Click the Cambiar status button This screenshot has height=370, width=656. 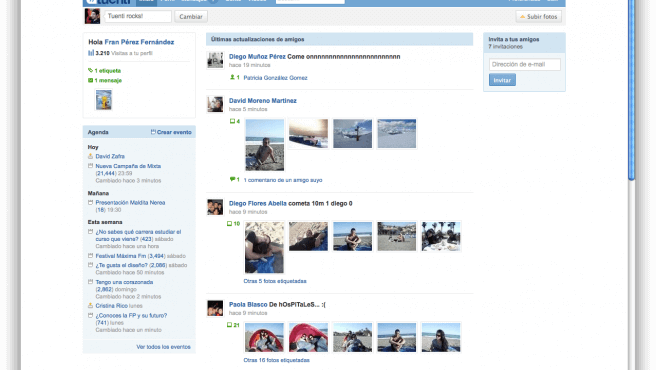[191, 17]
